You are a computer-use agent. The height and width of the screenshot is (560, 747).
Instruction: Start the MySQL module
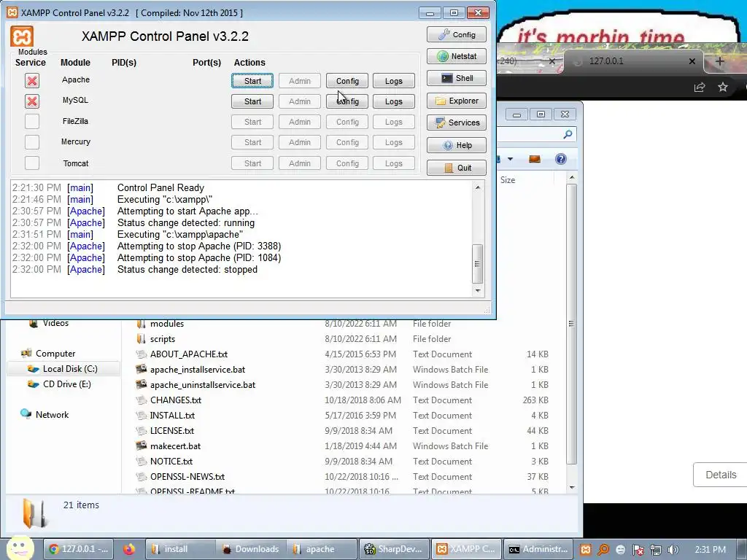(252, 101)
